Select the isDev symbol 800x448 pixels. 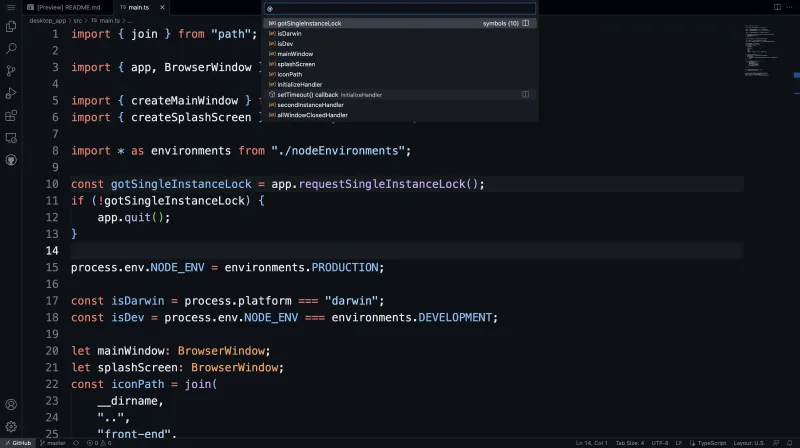pos(400,43)
